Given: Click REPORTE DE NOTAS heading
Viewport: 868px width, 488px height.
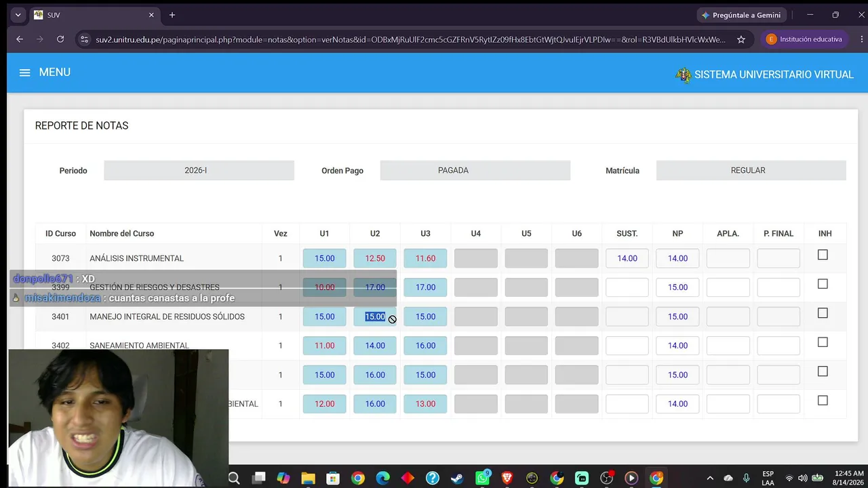Looking at the screenshot, I should point(81,125).
